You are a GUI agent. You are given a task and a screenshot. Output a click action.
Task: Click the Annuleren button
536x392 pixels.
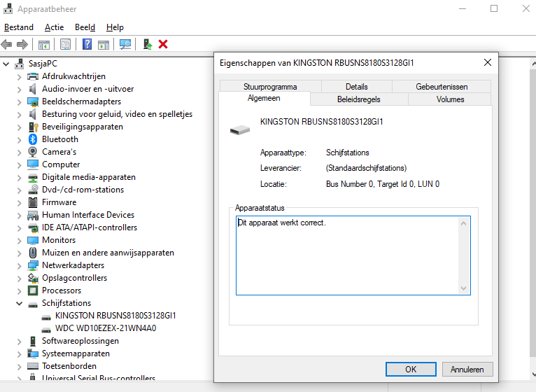tap(467, 370)
